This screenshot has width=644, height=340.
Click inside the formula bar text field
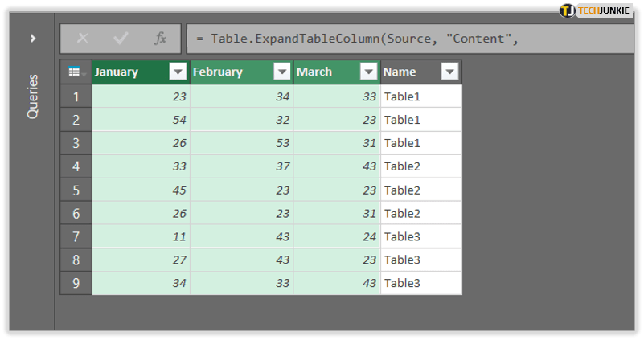402,38
